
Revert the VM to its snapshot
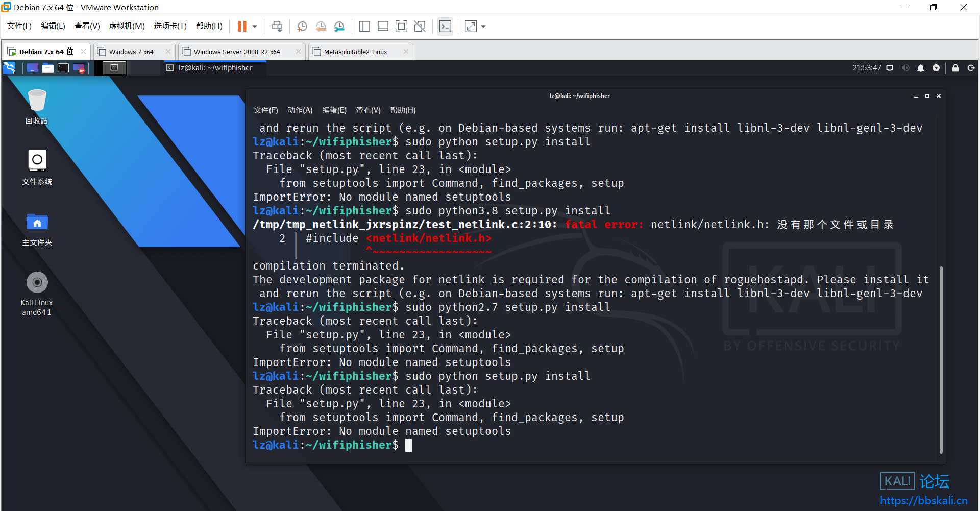click(x=321, y=26)
